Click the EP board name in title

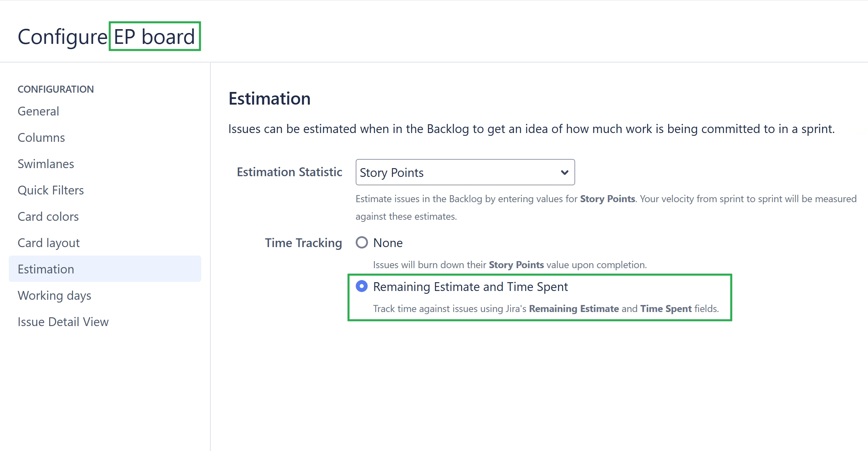pyautogui.click(x=154, y=37)
